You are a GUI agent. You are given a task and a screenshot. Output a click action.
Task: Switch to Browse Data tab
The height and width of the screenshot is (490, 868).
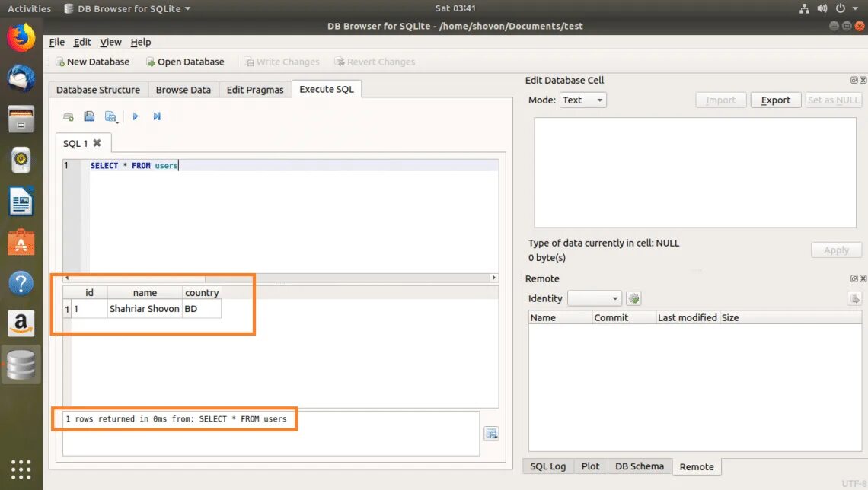click(x=183, y=90)
